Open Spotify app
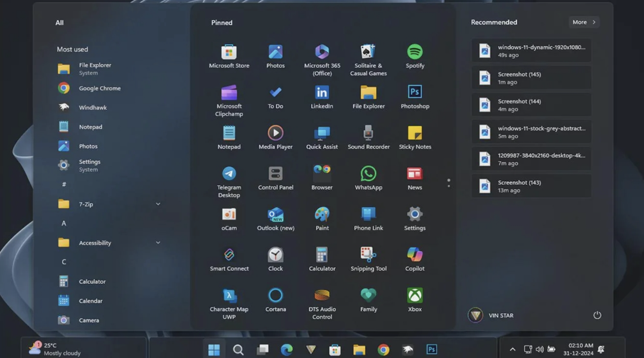Screen dimensions: 644x358 (415, 56)
